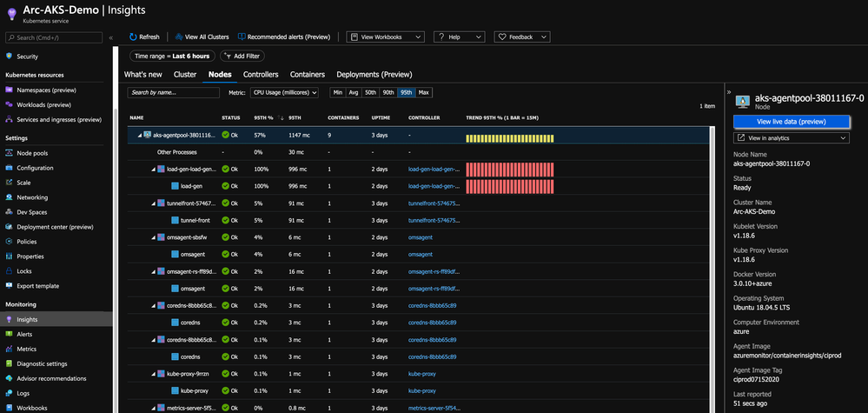The width and height of the screenshot is (868, 413).
Task: Select the 90th percentile toggle
Action: coord(388,92)
